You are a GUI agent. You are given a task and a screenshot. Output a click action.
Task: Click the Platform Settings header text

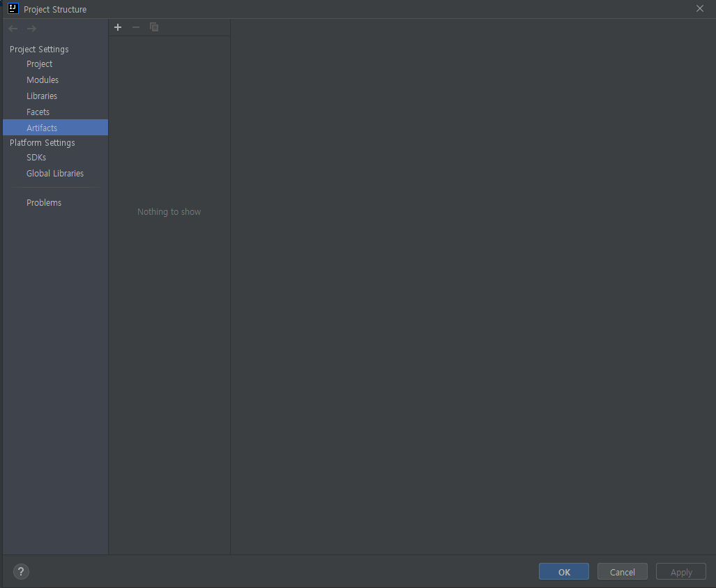43,142
